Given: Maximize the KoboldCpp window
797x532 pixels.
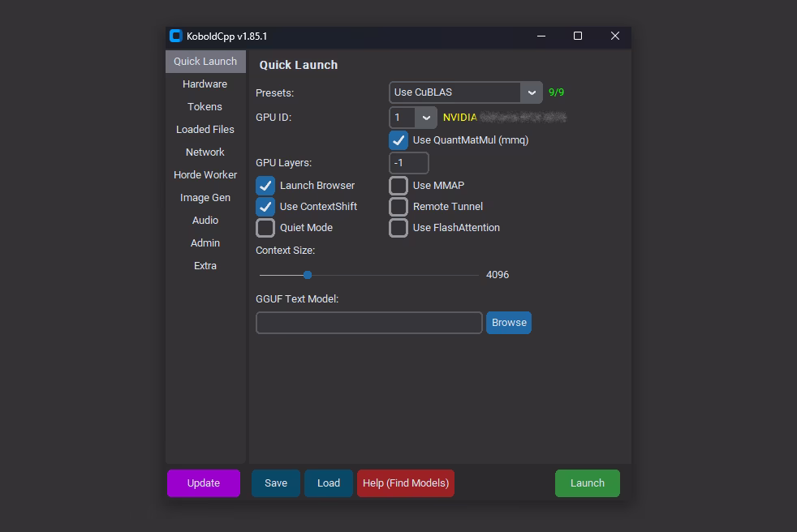Looking at the screenshot, I should pyautogui.click(x=578, y=36).
